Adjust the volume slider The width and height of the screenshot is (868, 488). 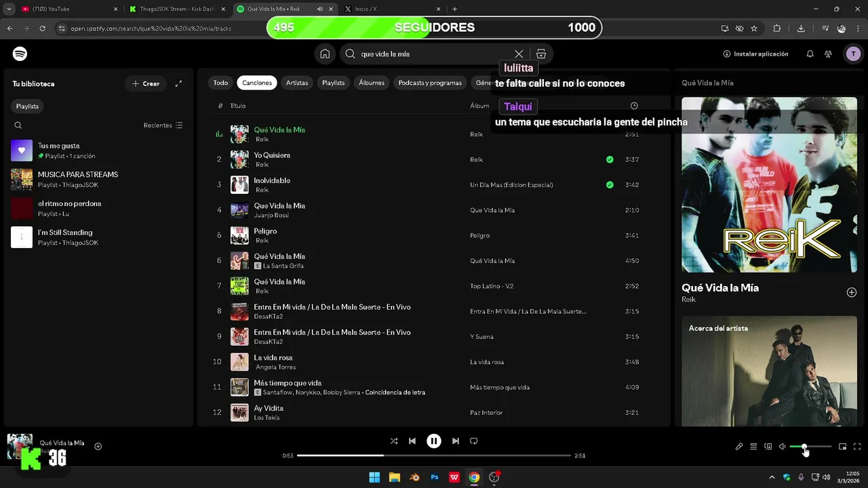tap(811, 447)
